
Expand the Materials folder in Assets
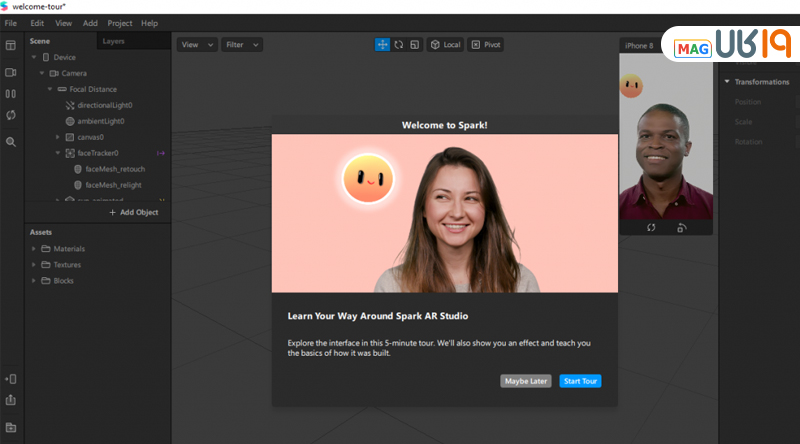pyautogui.click(x=34, y=248)
